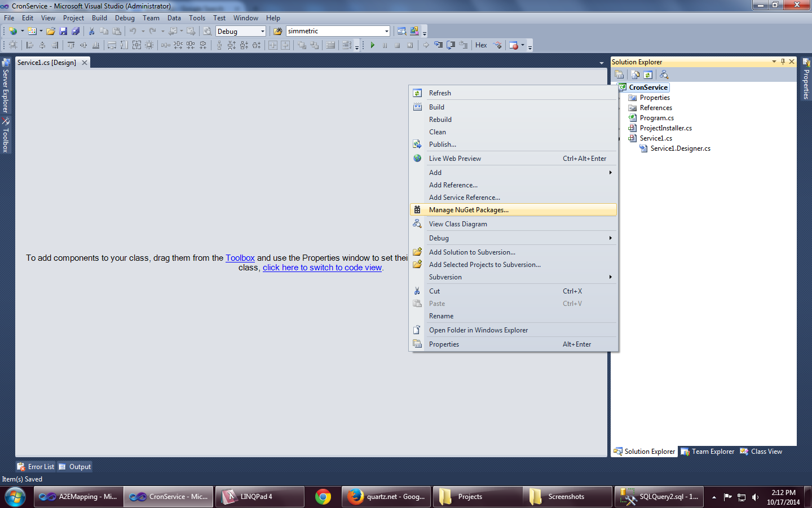Open the Debug solution configuration dropdown
The image size is (812, 508).
coord(241,31)
